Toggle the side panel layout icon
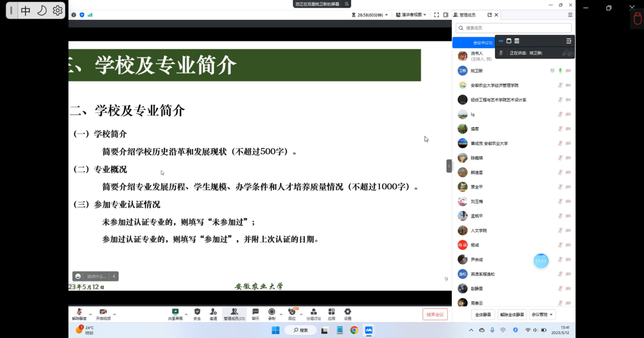This screenshot has width=644, height=338. [x=446, y=15]
